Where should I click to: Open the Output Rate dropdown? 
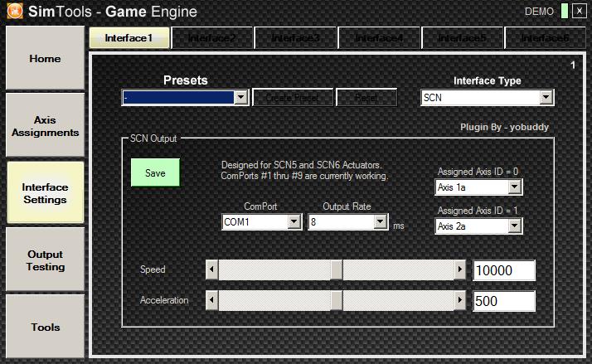[x=347, y=221]
